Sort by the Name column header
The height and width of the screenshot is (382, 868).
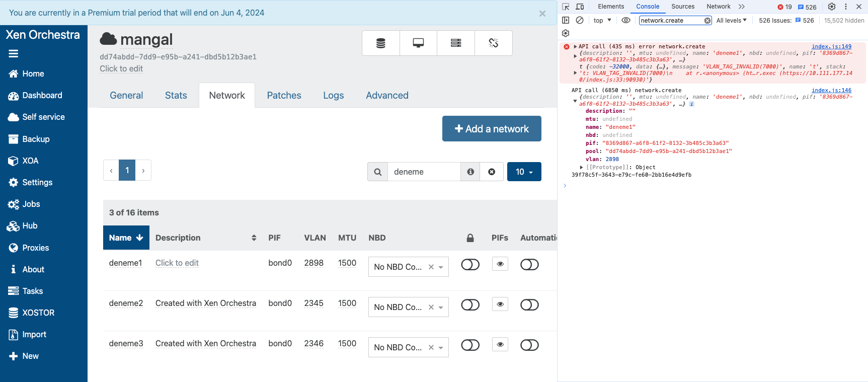[x=126, y=238]
